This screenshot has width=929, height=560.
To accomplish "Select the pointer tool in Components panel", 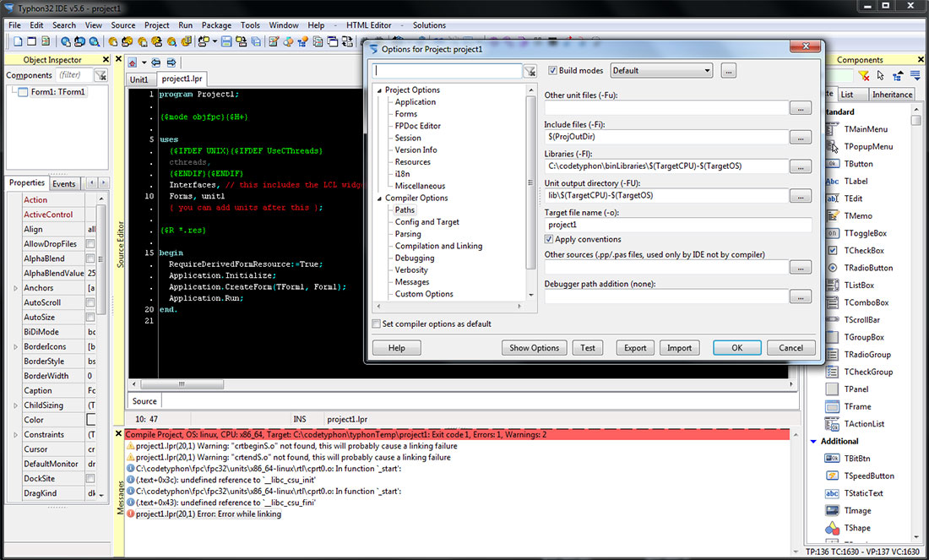I will coord(880,76).
